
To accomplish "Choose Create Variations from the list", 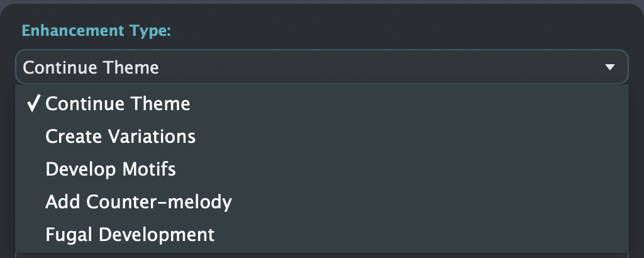I will (x=321, y=137).
